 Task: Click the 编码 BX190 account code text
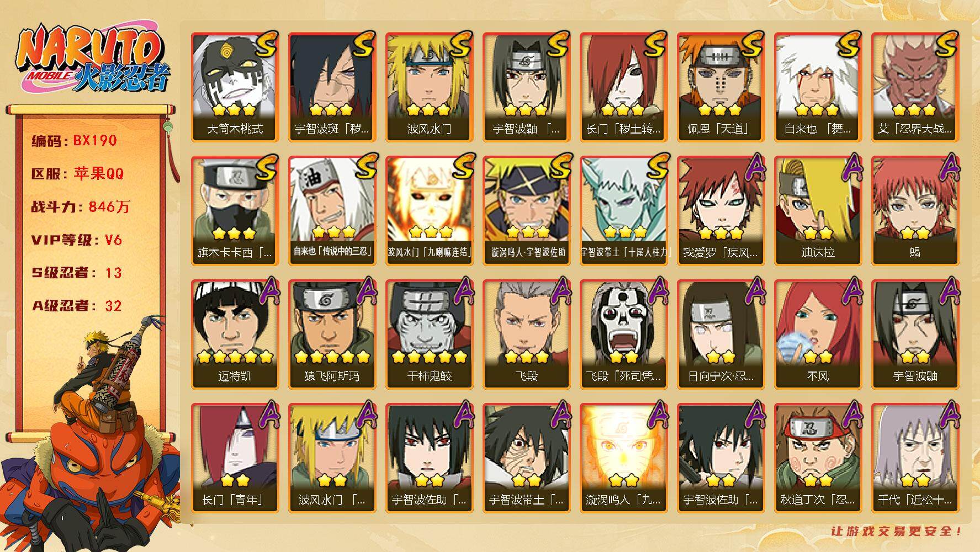tap(74, 141)
